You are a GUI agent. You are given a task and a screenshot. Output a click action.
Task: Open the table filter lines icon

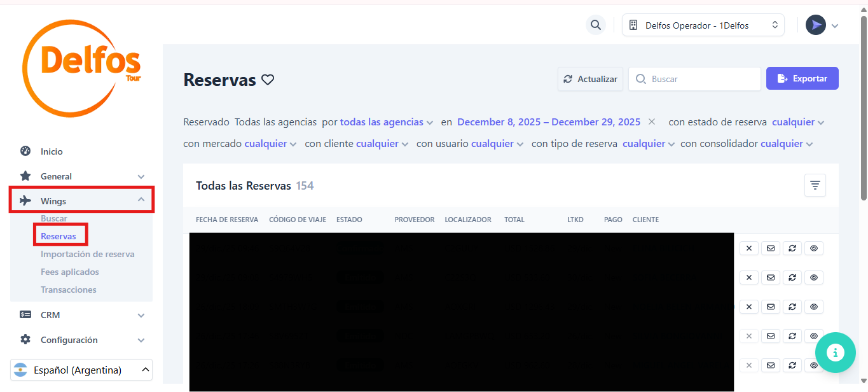click(x=815, y=185)
